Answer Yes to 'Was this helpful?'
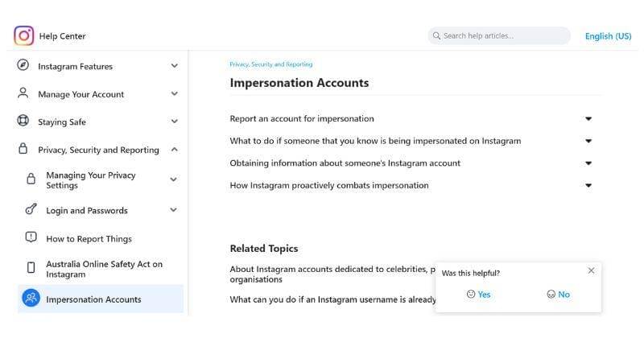This screenshot has width=644, height=338. tap(479, 295)
